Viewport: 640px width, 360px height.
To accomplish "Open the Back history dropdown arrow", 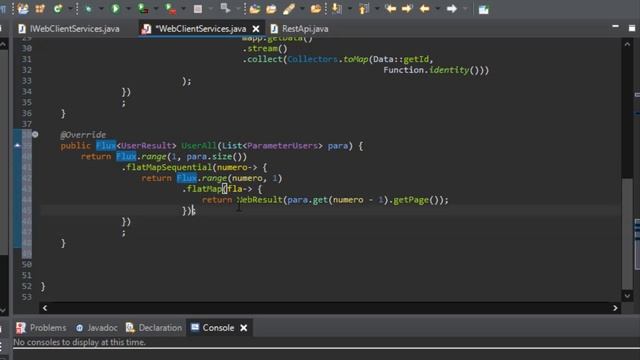I will [438, 9].
